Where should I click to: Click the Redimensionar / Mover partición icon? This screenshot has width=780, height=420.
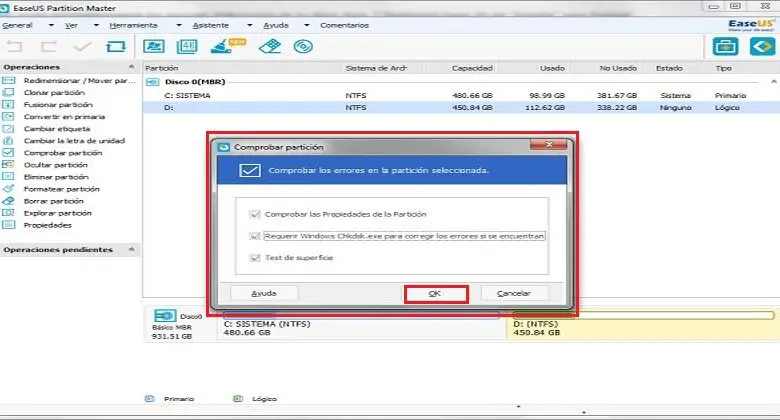tap(8, 81)
